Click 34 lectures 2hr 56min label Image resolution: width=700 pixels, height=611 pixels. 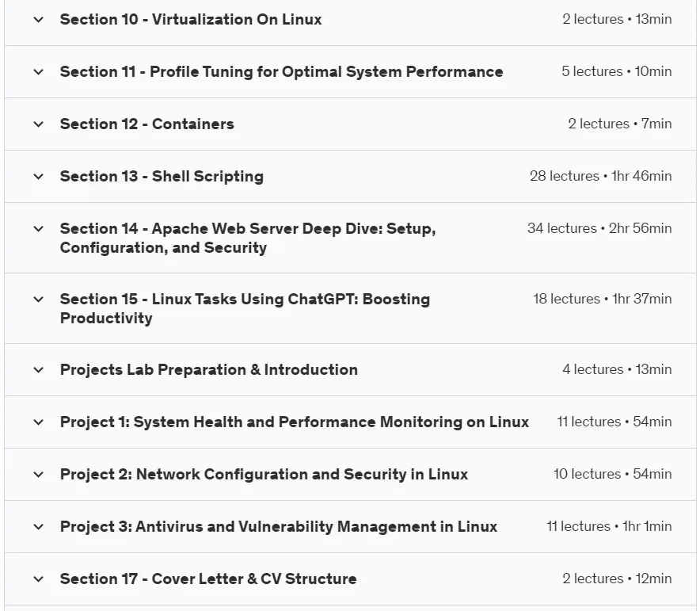click(599, 228)
